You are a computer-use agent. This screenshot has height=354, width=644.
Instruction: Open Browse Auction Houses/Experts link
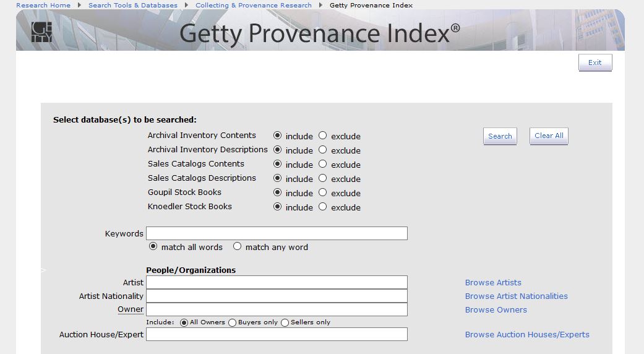527,335
